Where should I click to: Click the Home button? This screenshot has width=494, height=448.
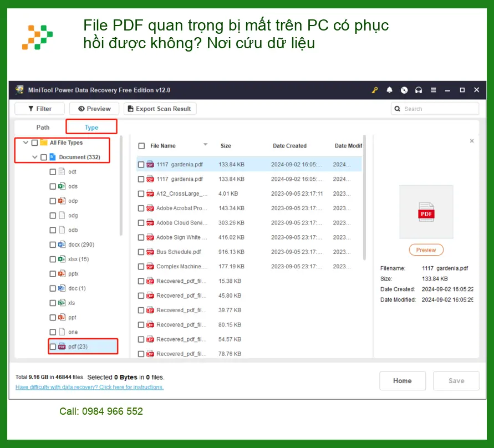click(403, 380)
